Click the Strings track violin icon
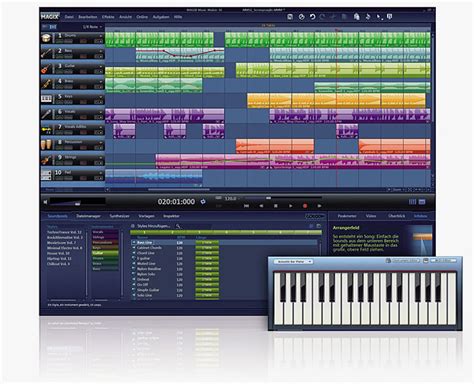The image size is (474, 384). point(46,160)
